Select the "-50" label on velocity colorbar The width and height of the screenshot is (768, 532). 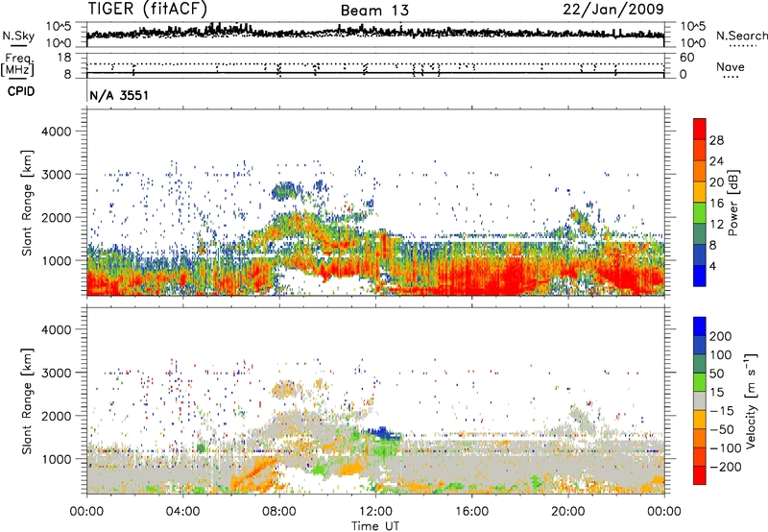coord(722,429)
